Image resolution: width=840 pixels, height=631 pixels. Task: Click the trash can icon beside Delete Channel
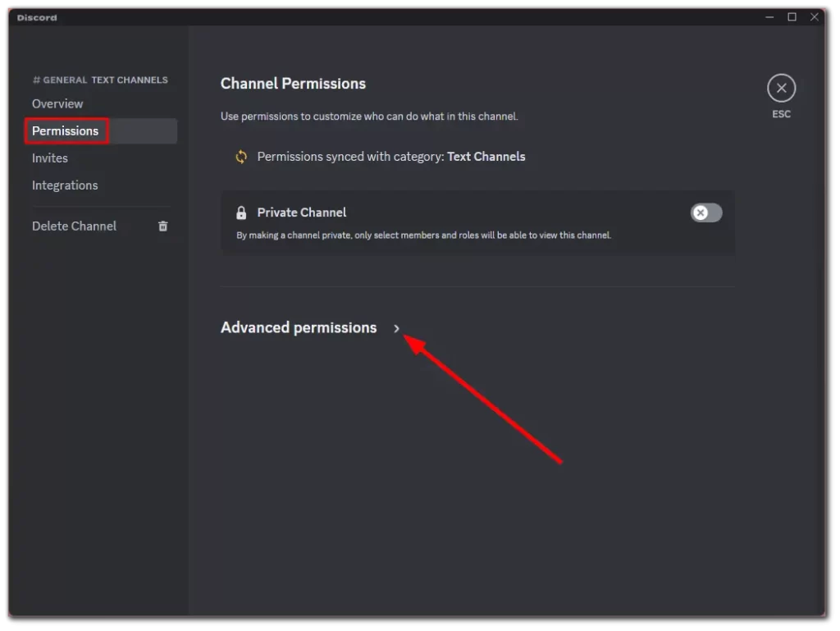(x=163, y=226)
